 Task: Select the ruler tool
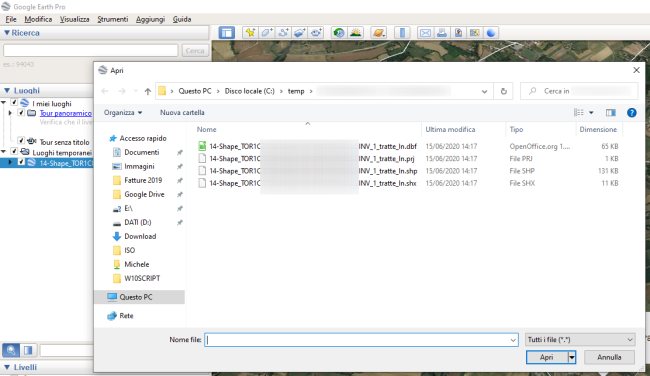(402, 33)
